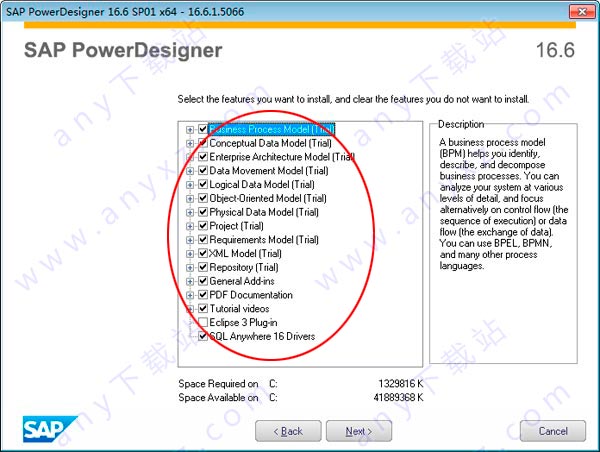Click the SAP logo

50,429
